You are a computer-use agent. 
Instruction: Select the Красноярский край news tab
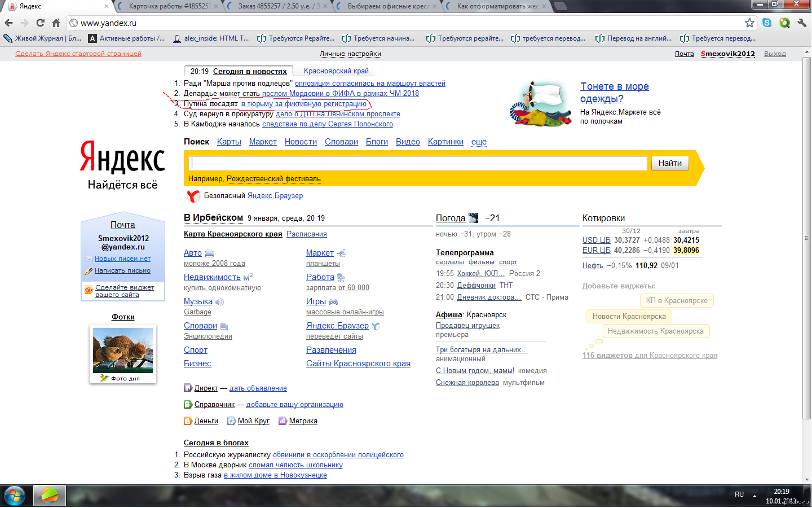pyautogui.click(x=336, y=71)
